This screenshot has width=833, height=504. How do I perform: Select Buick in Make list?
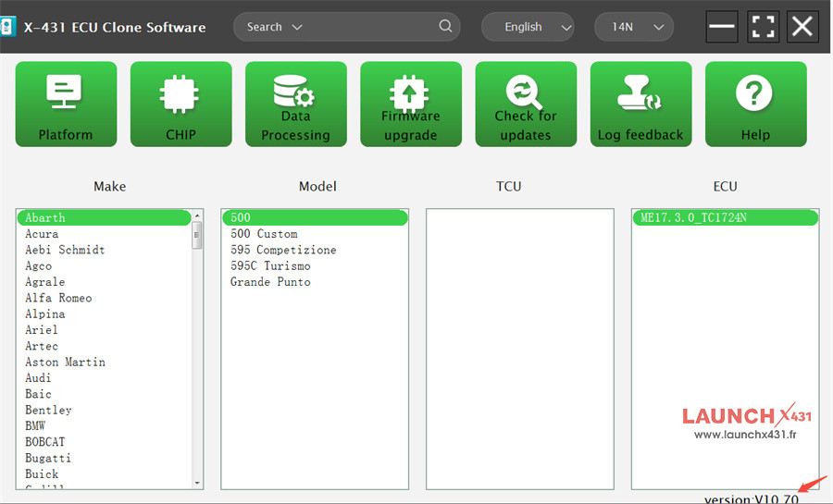click(104, 474)
